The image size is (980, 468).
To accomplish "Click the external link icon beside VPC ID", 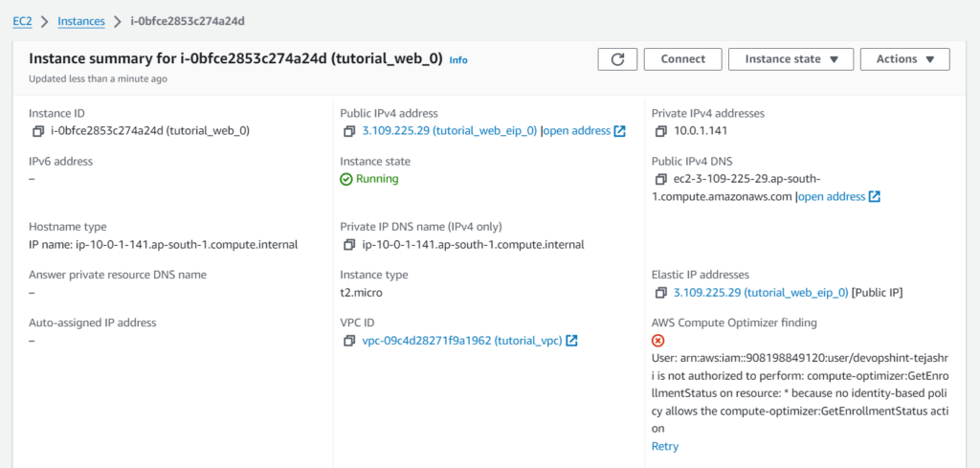I will (x=571, y=341).
